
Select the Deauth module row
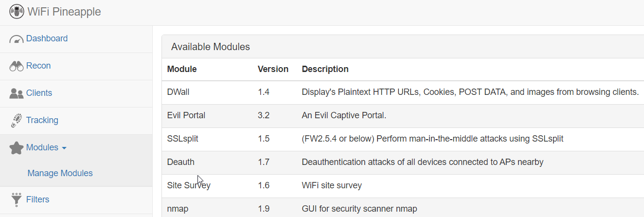click(403, 163)
